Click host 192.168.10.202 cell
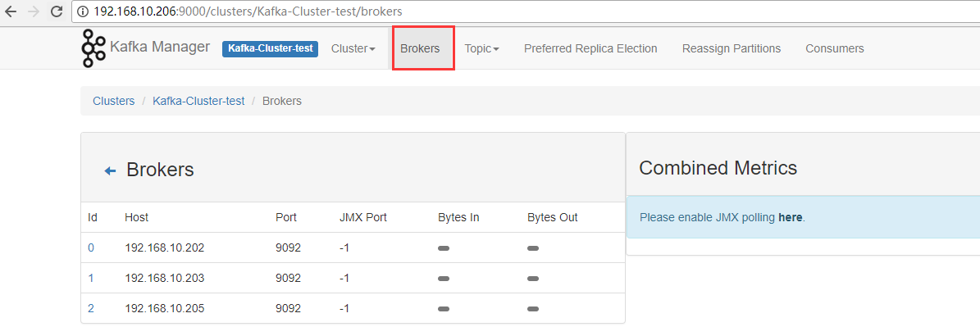 164,248
